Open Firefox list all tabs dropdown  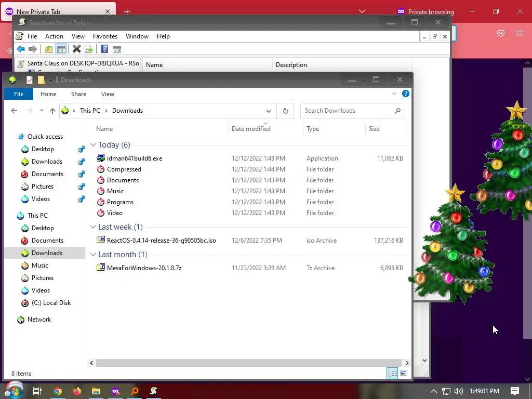pyautogui.click(x=362, y=11)
